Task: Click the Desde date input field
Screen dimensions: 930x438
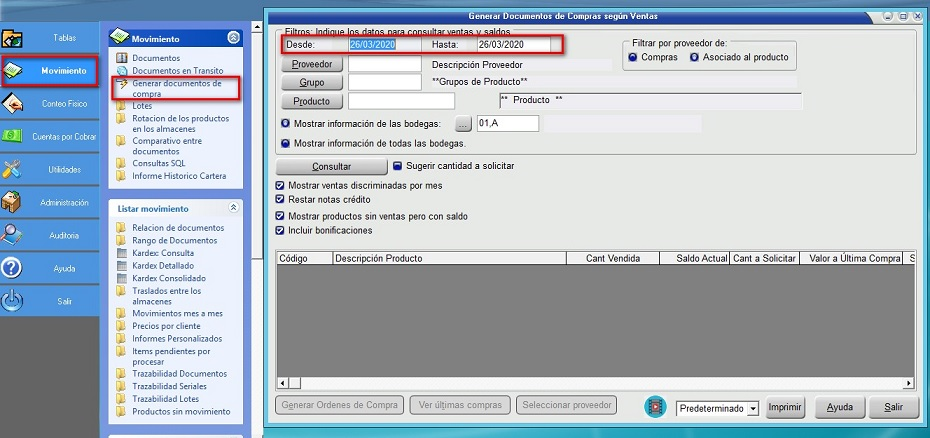Action: (384, 45)
